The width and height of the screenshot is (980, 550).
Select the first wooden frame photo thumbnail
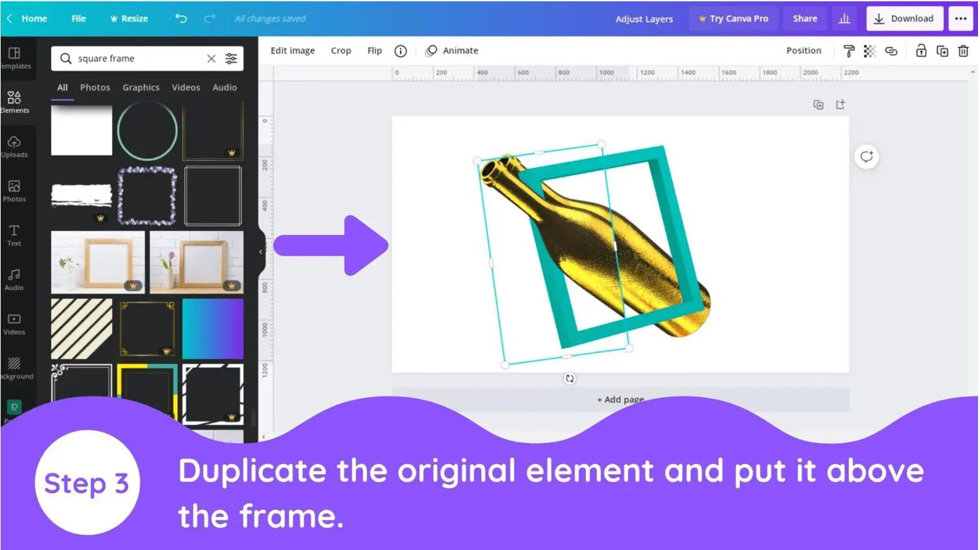[98, 262]
